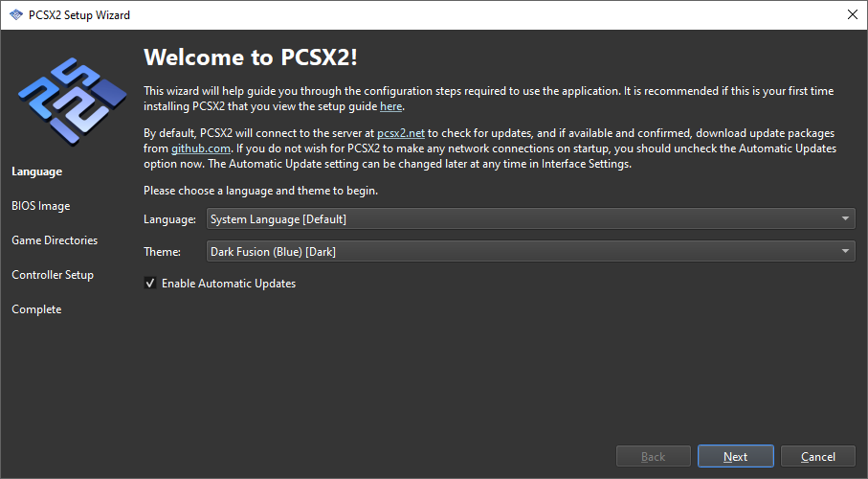Click the "Theme:" field label
Image resolution: width=868 pixels, height=479 pixels.
point(163,252)
